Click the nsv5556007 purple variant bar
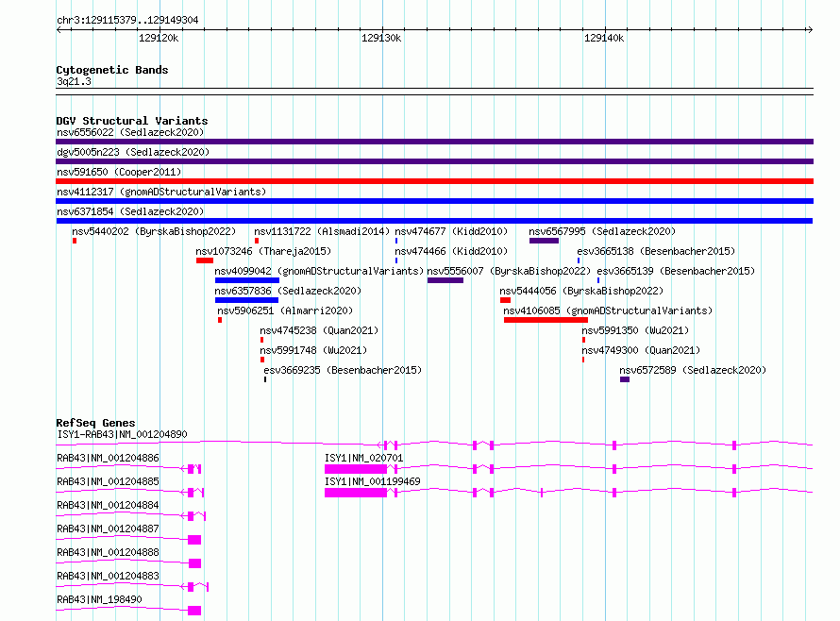840x621 pixels. pos(445,280)
